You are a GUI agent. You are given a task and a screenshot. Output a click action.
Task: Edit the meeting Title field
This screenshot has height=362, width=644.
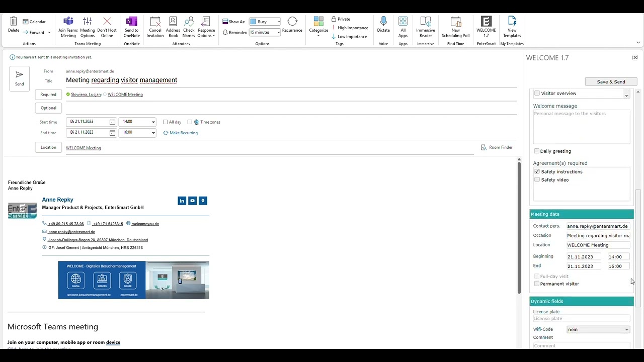pos(291,80)
